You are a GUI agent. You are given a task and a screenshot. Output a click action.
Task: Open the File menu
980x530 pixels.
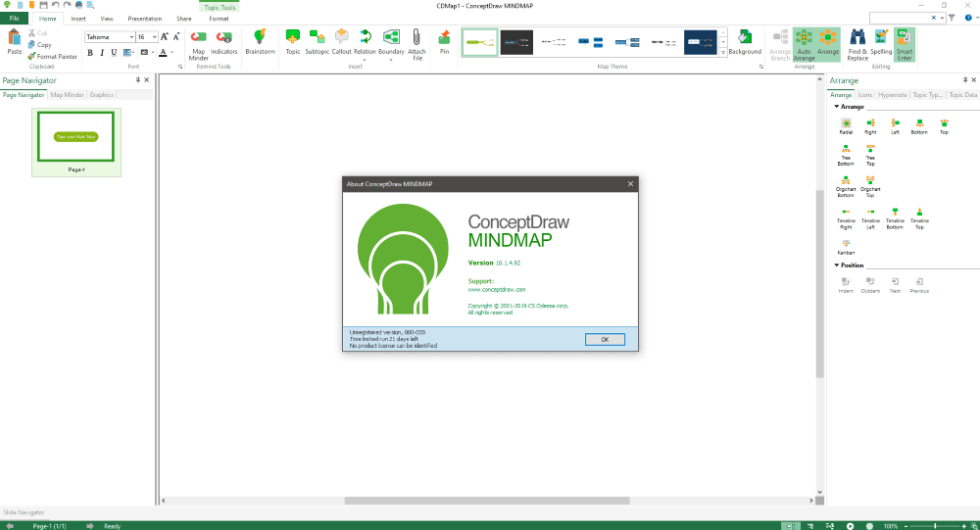15,19
